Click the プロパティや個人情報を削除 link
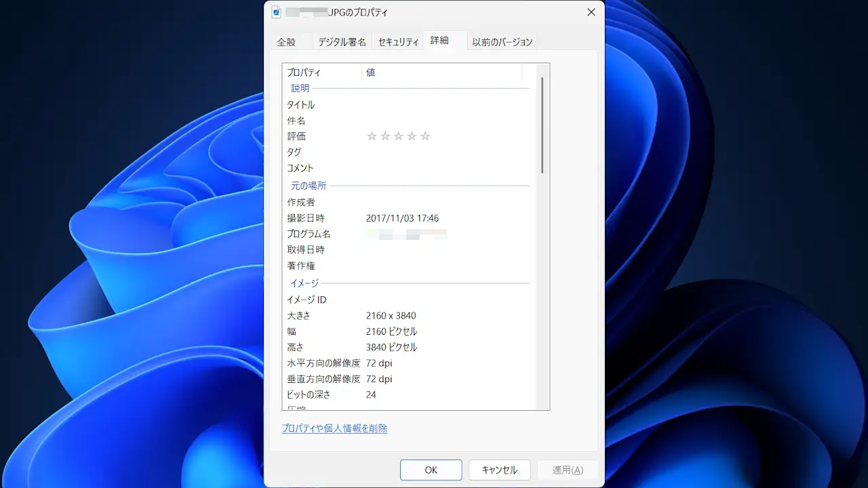868x488 pixels. (334, 428)
